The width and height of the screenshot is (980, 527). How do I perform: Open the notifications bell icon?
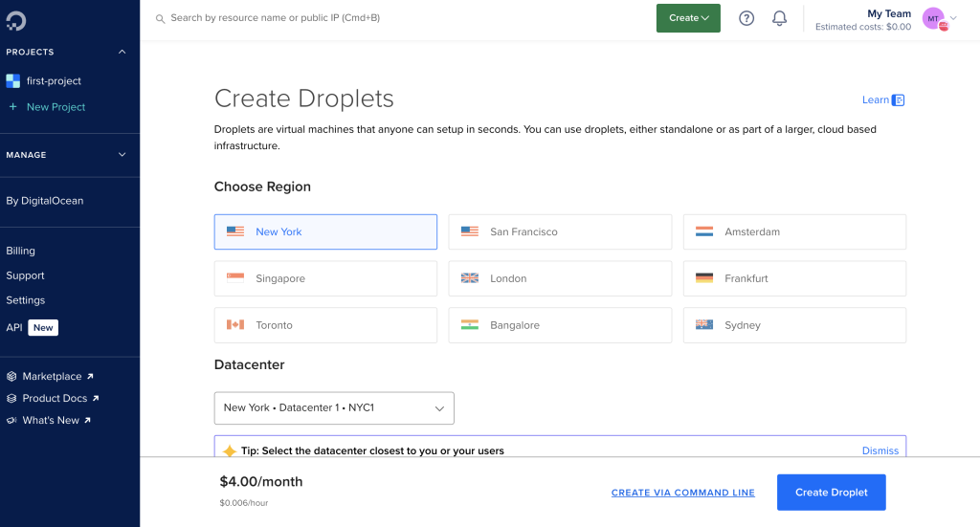click(x=779, y=18)
